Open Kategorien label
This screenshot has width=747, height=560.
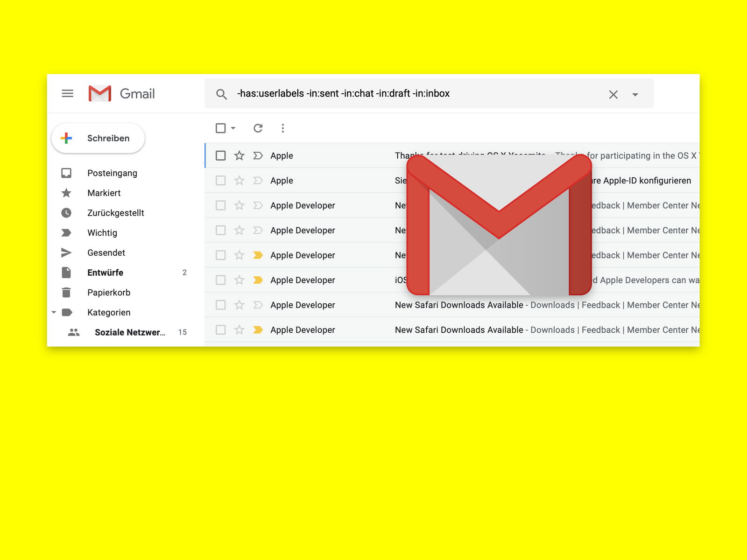[x=109, y=312]
